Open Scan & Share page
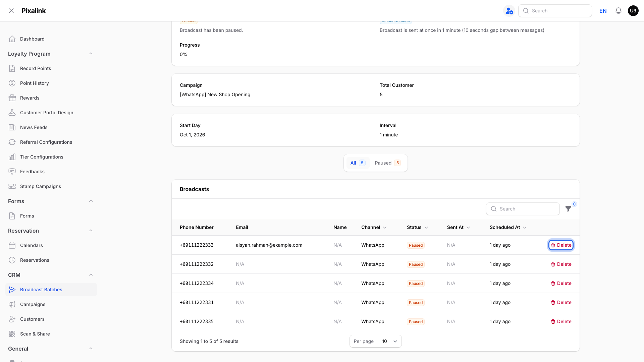Image resolution: width=644 pixels, height=362 pixels. pyautogui.click(x=51, y=334)
